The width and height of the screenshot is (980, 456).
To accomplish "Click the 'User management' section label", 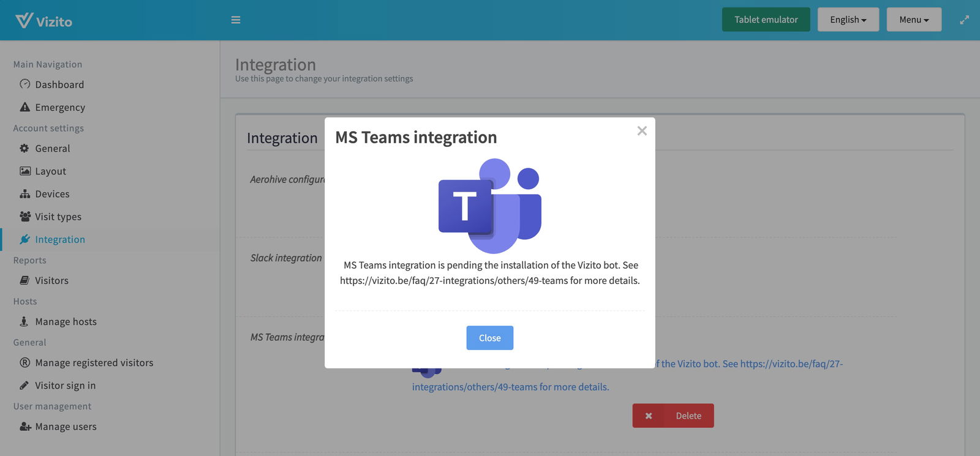I will [52, 406].
